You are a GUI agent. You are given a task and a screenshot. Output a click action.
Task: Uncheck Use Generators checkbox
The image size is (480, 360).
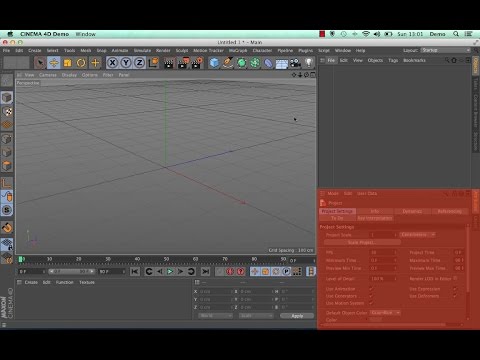click(x=371, y=296)
